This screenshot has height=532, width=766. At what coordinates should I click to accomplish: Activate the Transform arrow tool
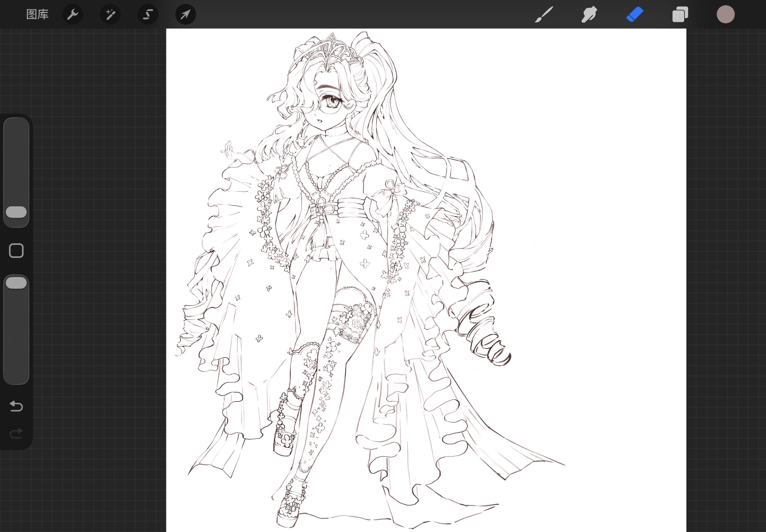tap(186, 14)
